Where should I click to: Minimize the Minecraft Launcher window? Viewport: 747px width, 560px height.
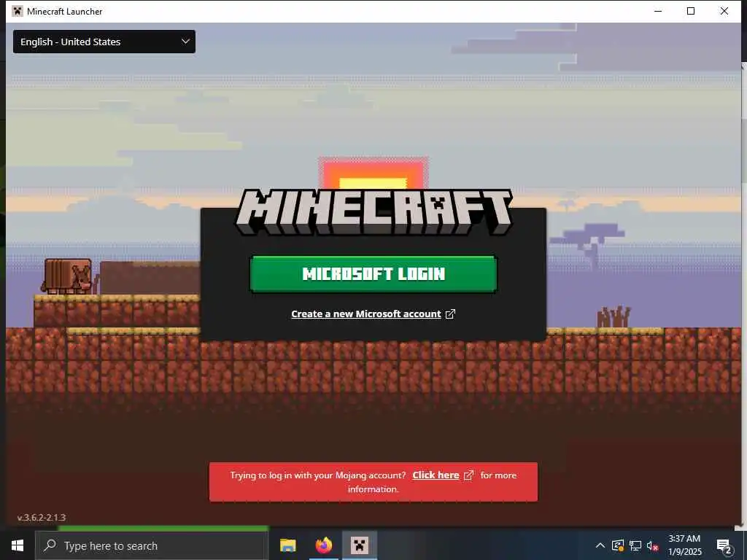pyautogui.click(x=658, y=11)
